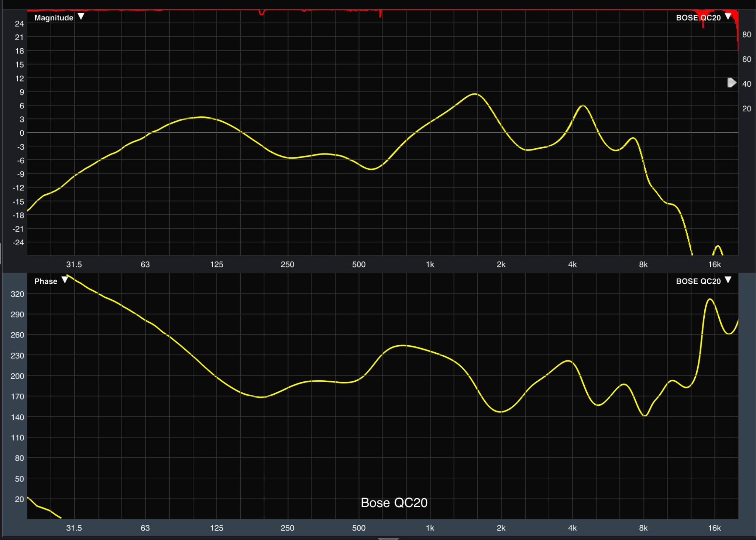Click the Bose QC20 title at bottom center

395,502
